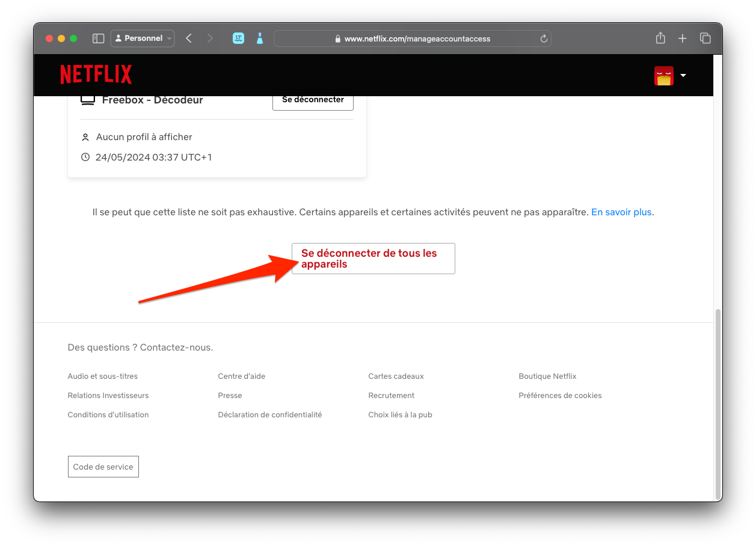
Task: Click the green fullscreen window button
Action: coord(73,38)
